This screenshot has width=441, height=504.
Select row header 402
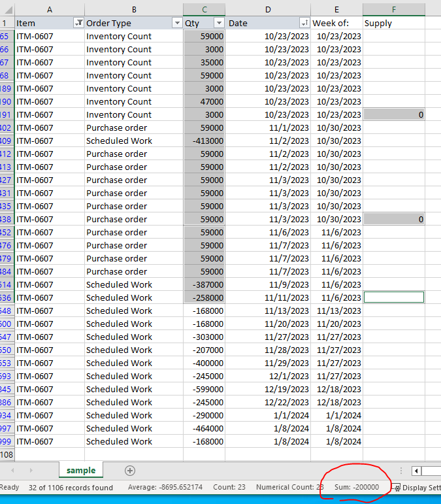(x=7, y=127)
